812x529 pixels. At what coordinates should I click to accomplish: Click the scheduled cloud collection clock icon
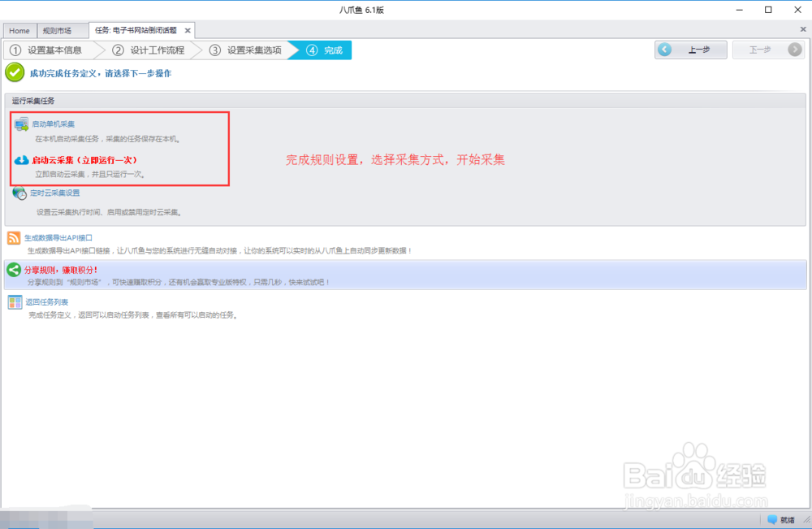coord(19,193)
